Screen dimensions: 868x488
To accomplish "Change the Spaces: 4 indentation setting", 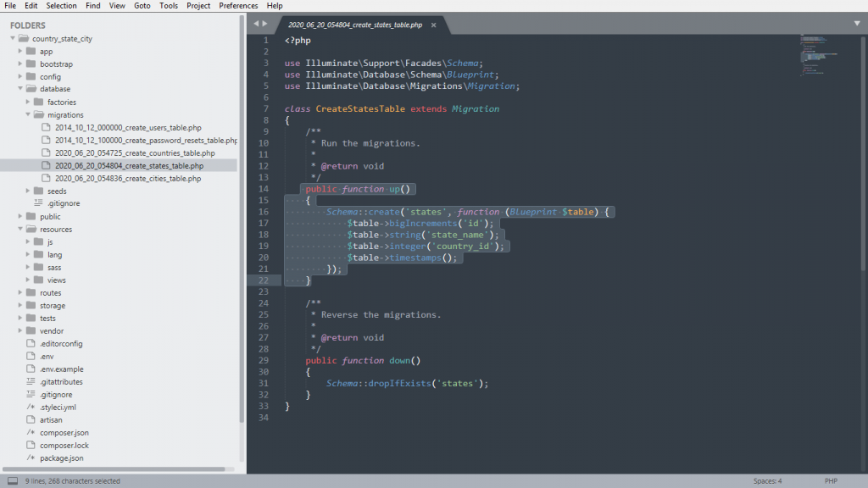I will pyautogui.click(x=767, y=481).
